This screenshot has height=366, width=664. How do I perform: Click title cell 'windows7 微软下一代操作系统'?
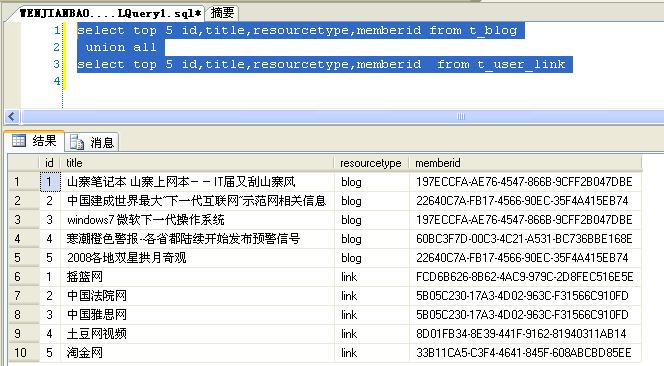(x=197, y=220)
